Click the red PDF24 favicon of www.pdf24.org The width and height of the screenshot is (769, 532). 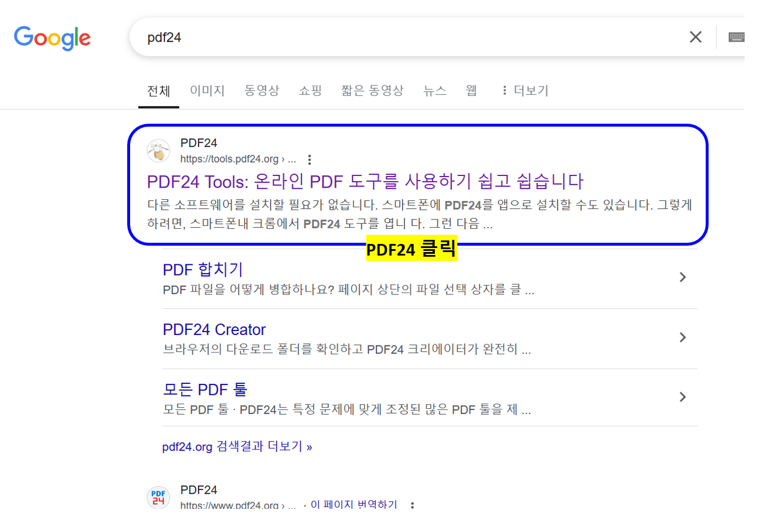[158, 498]
